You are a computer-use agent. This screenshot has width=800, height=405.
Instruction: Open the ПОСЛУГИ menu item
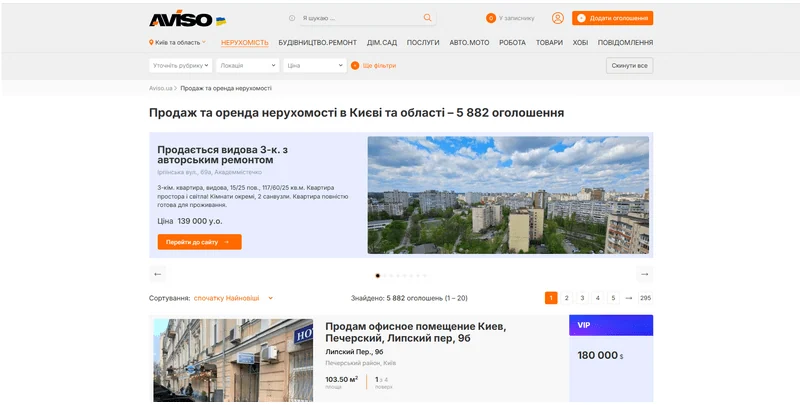(x=423, y=43)
